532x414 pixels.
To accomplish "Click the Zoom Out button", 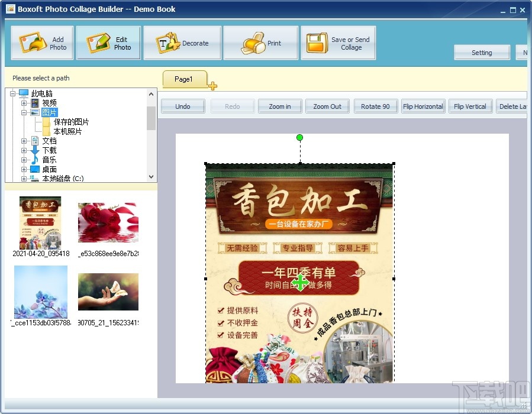I will click(x=327, y=106).
